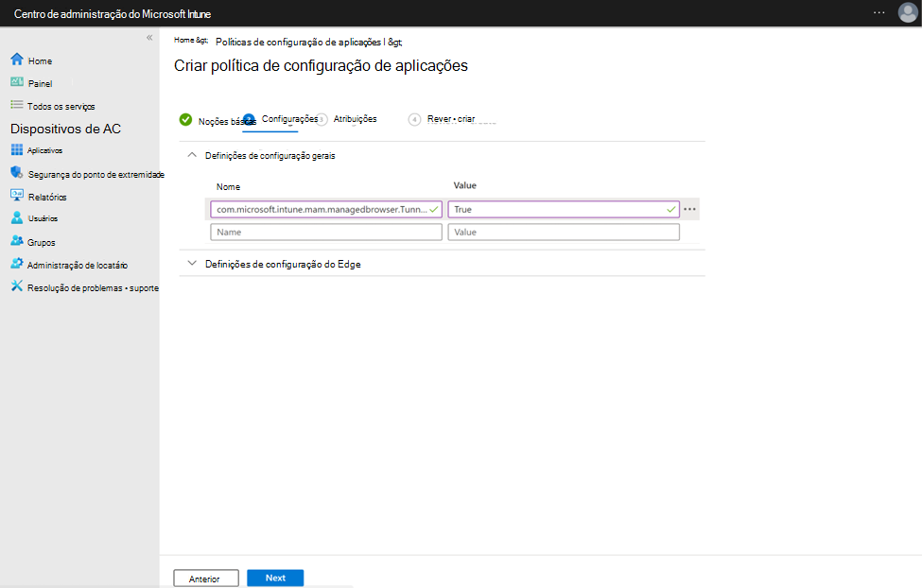The width and height of the screenshot is (922, 588).
Task: Click the Todos os serviços list icon
Action: pyautogui.click(x=16, y=105)
